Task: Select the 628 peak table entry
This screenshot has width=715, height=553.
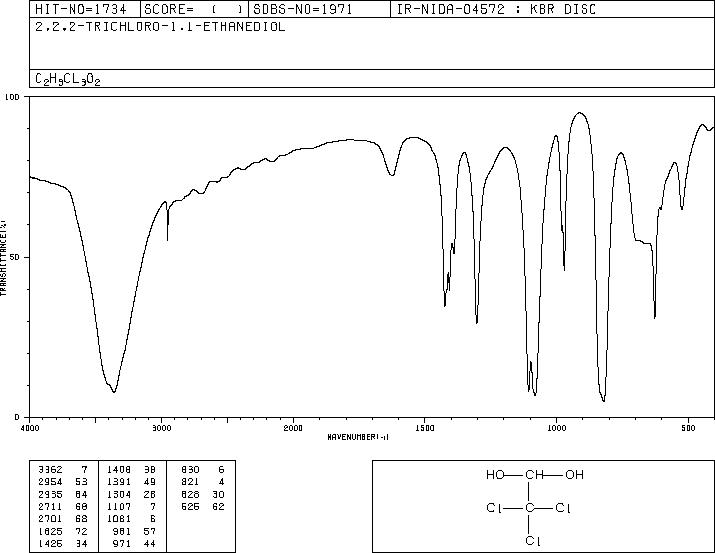Action: [x=202, y=495]
